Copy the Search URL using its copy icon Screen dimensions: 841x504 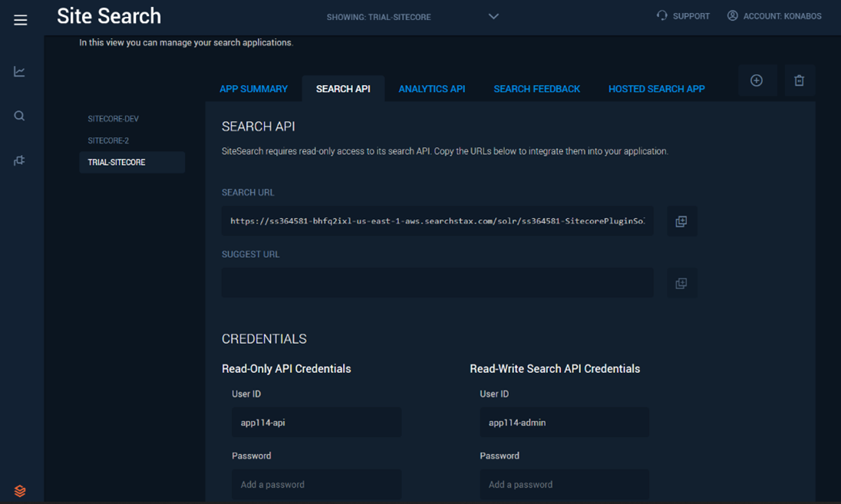(681, 221)
